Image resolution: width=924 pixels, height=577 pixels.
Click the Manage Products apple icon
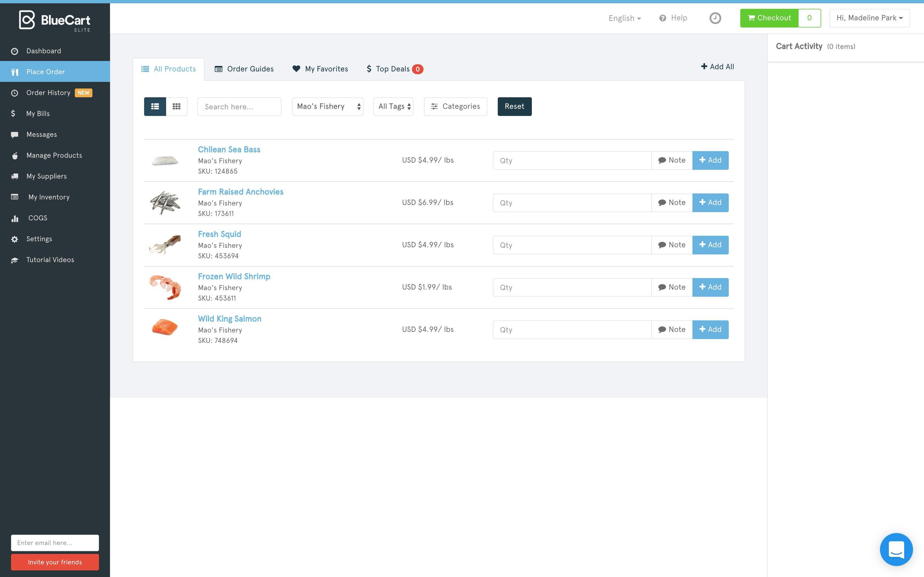(x=15, y=156)
